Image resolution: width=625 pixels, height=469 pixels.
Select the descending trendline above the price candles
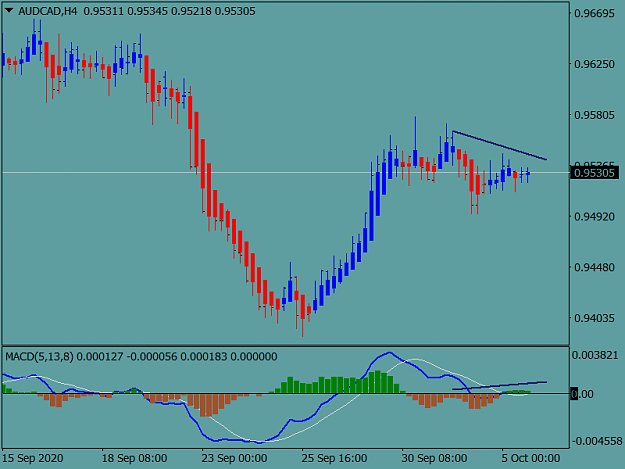click(499, 145)
